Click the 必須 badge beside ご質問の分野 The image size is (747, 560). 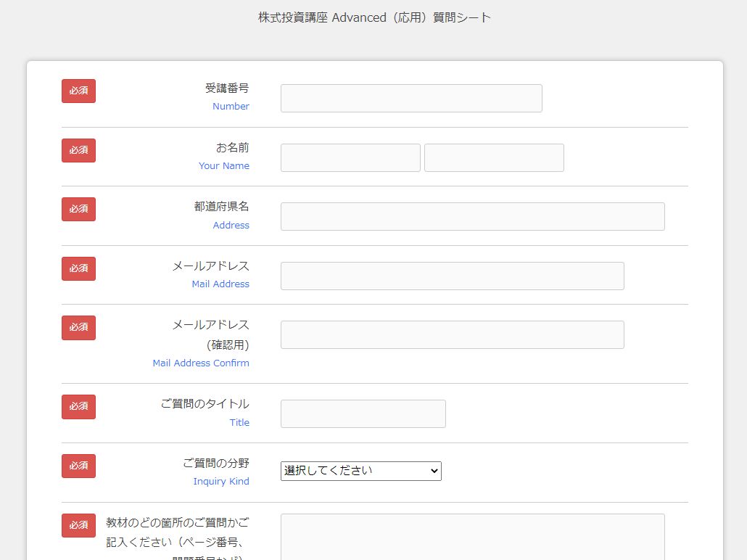pos(78,466)
